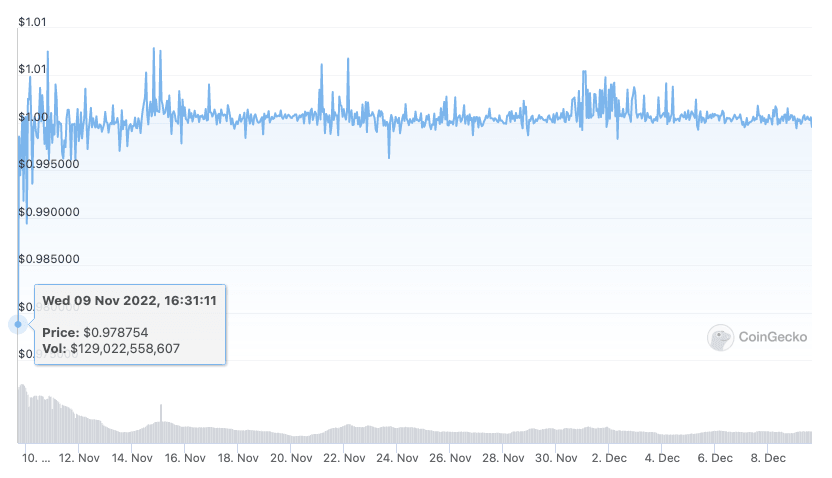
Task: Click the 2. Dec axis label
Action: 609,458
